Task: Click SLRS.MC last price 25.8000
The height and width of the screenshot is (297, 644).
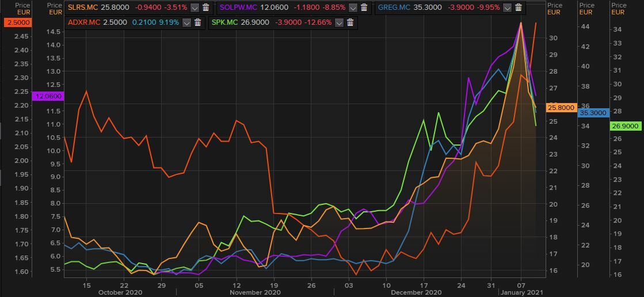Action: pyautogui.click(x=114, y=7)
